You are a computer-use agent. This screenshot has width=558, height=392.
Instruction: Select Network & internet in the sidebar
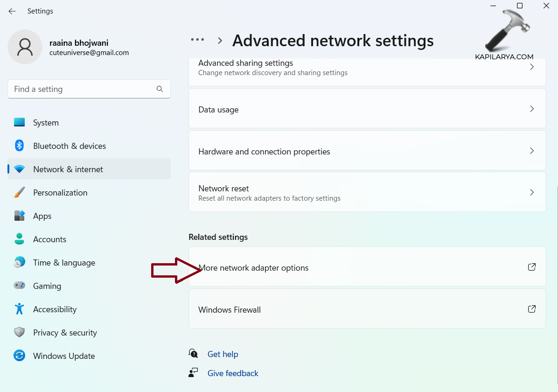68,169
